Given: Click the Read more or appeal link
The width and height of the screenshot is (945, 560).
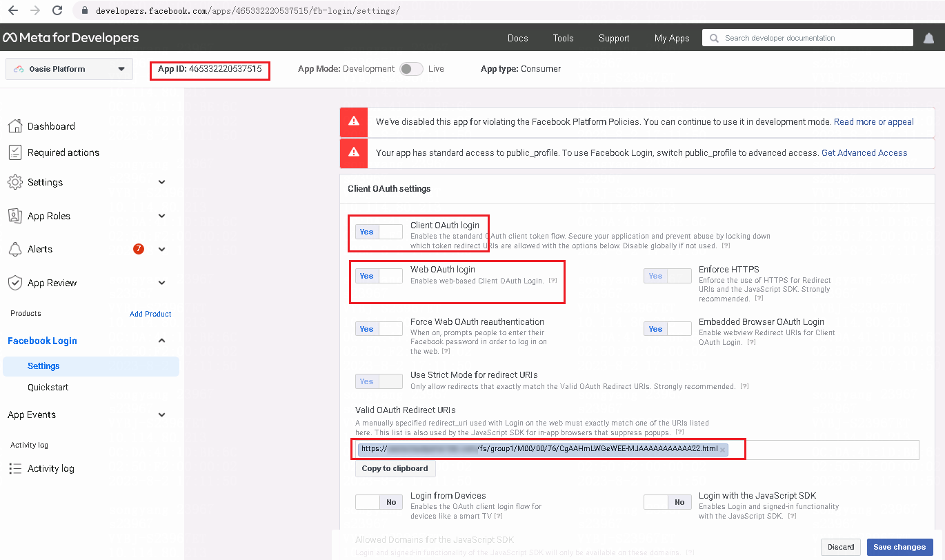Looking at the screenshot, I should pos(874,122).
